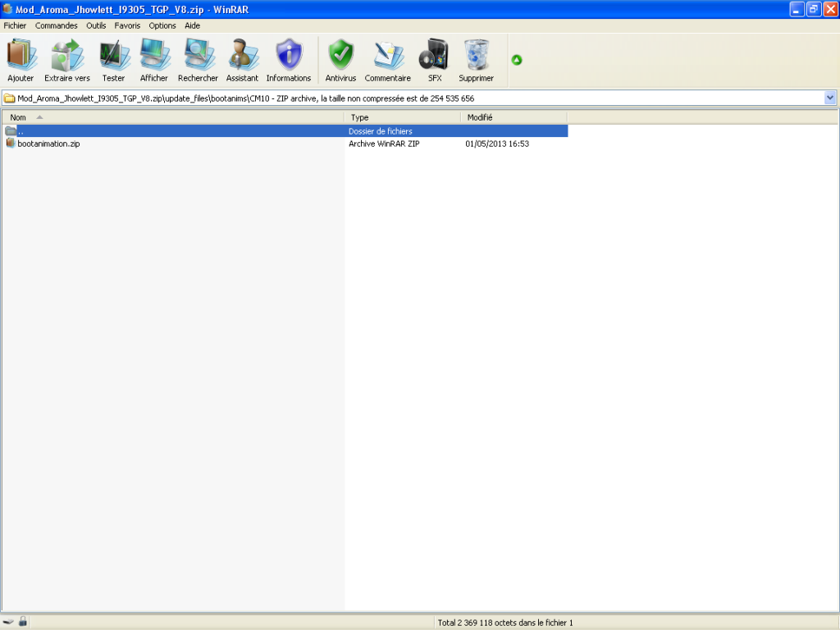Click the '01/05/2013 16:53' date cell
Image resolution: width=840 pixels, height=630 pixels.
497,144
